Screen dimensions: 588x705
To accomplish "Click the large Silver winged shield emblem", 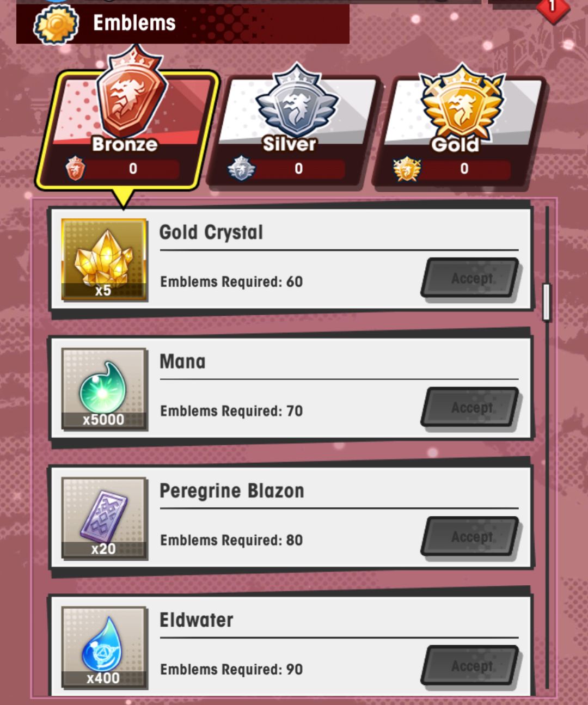I will pos(297,101).
